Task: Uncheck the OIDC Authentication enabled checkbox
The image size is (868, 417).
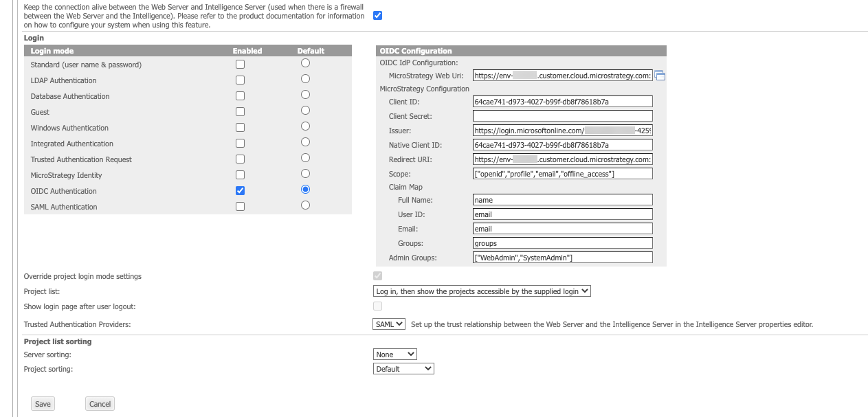Action: pyautogui.click(x=240, y=191)
